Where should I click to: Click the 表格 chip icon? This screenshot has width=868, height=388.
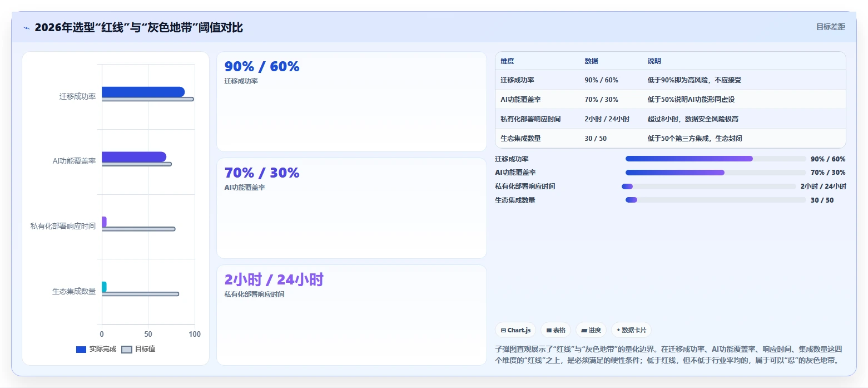549,330
